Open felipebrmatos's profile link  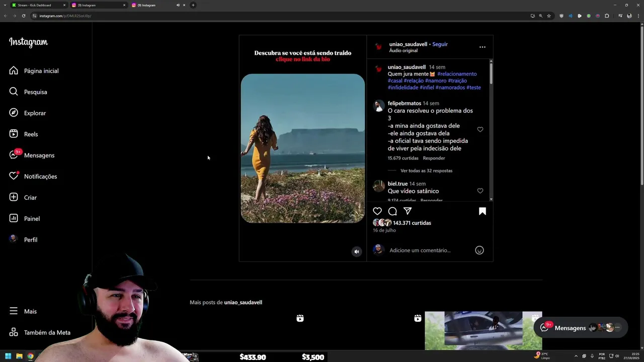[405, 104]
